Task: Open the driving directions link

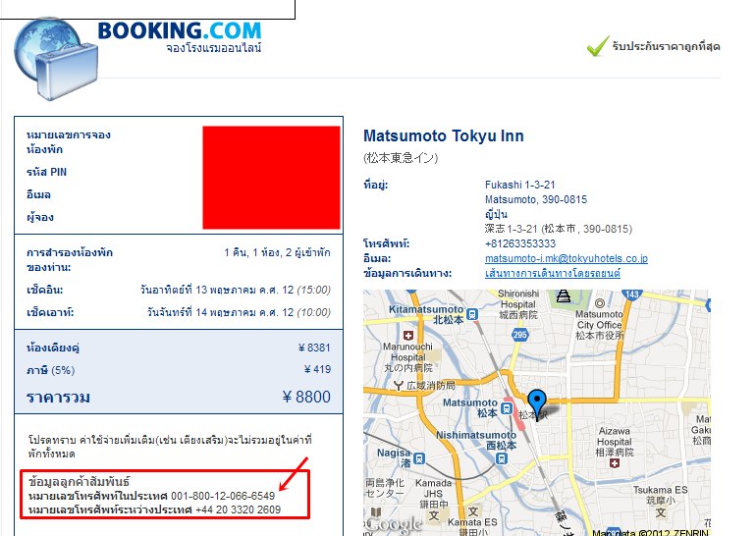Action: tap(553, 273)
